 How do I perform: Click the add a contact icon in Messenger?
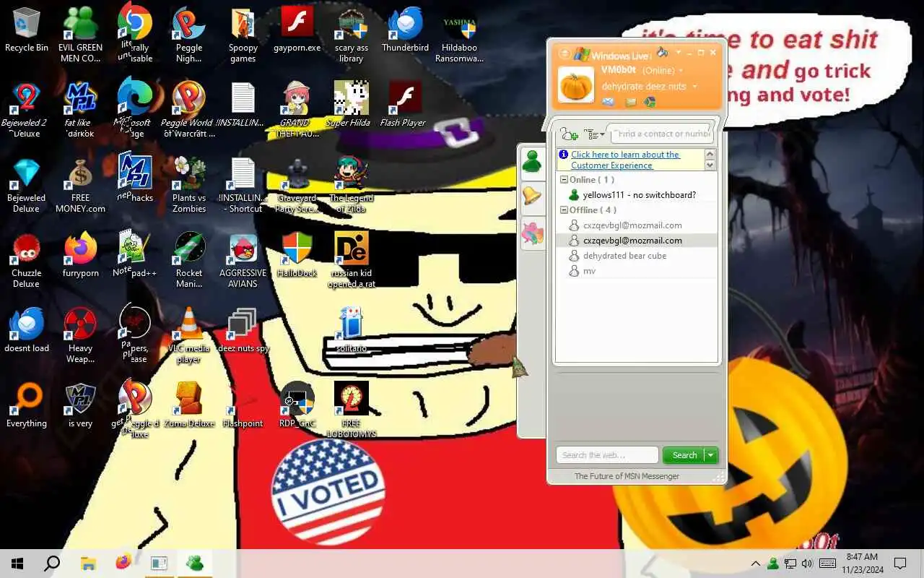coord(569,134)
